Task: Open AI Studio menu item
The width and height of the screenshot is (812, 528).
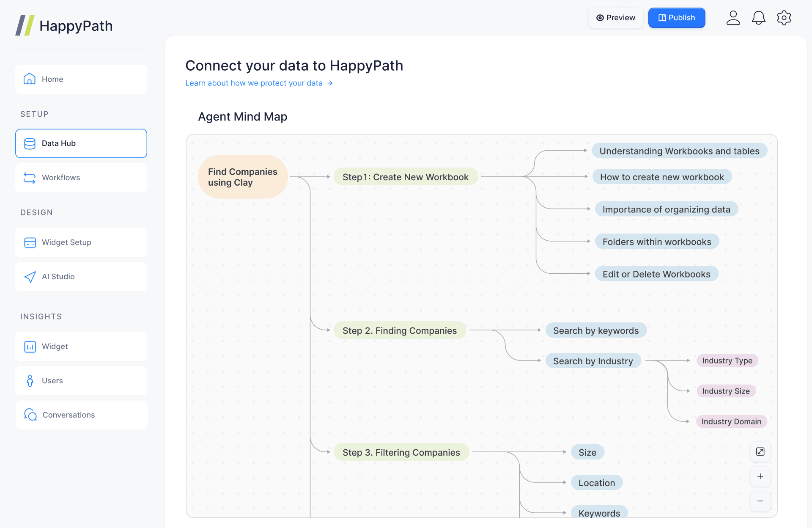Action: click(x=81, y=277)
